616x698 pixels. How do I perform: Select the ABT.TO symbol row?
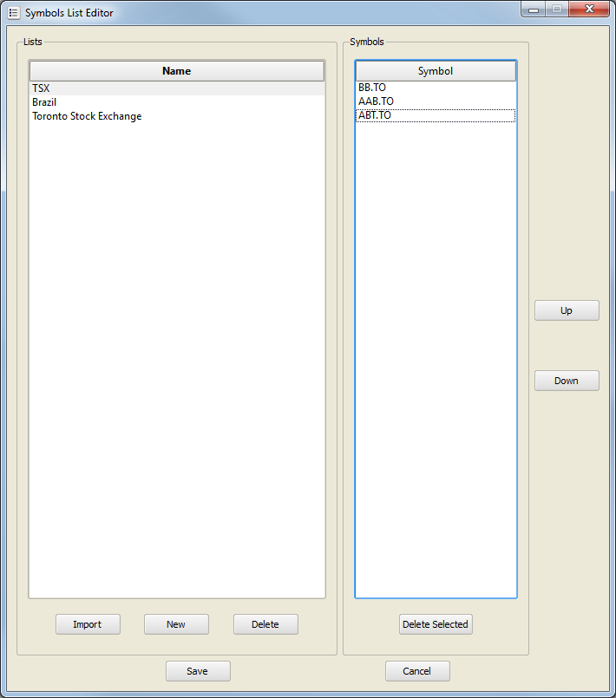(375, 115)
